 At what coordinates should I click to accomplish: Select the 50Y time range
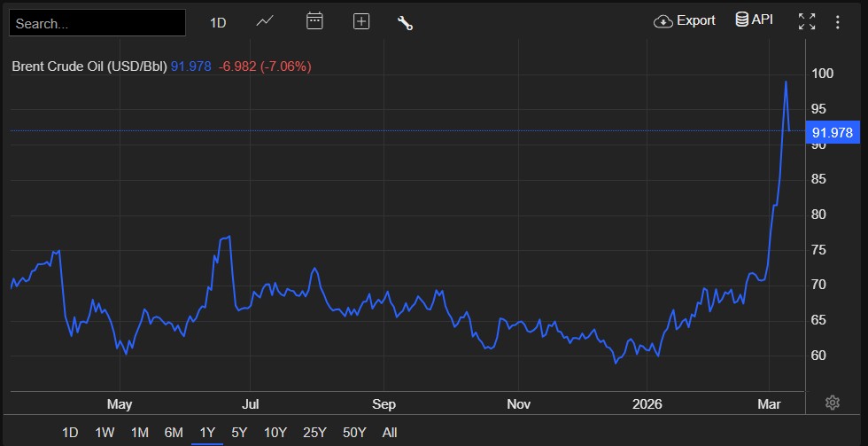[354, 433]
